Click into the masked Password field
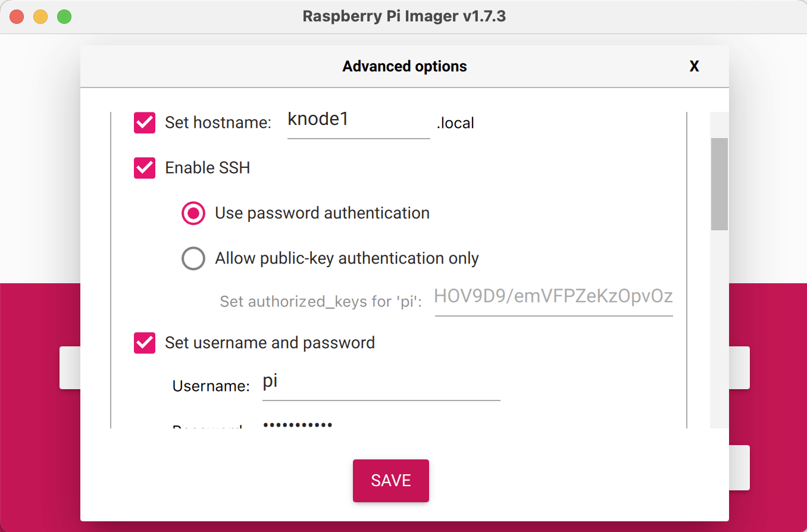 381,425
